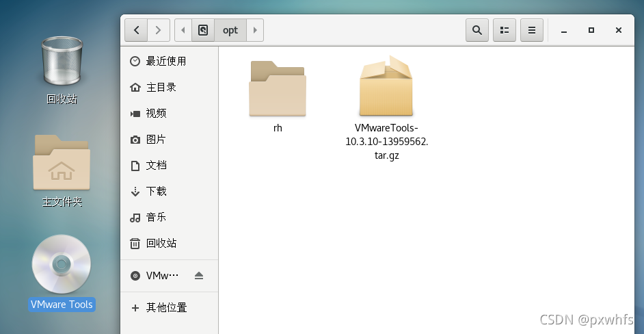Viewport: 644px width, 334px height.
Task: Go back with the left arrow button
Action: click(136, 30)
